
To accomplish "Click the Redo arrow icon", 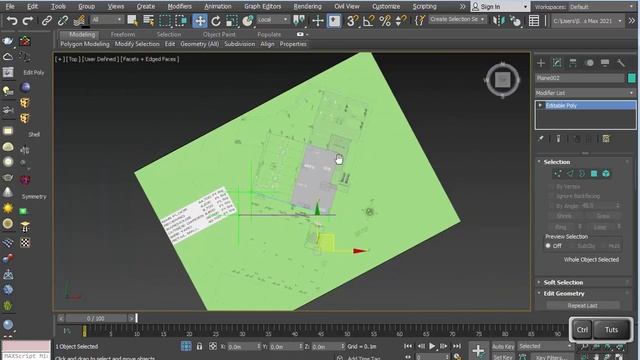I will pyautogui.click(x=28, y=21).
